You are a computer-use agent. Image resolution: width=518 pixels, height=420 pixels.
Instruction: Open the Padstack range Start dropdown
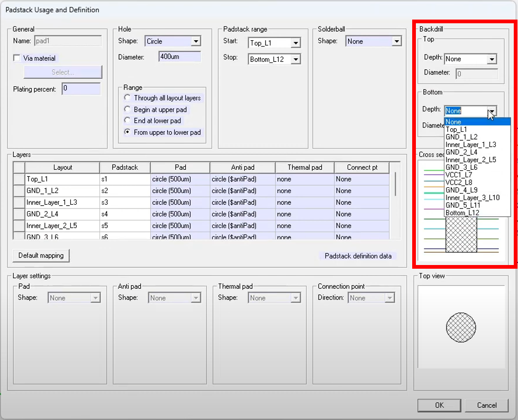(296, 43)
